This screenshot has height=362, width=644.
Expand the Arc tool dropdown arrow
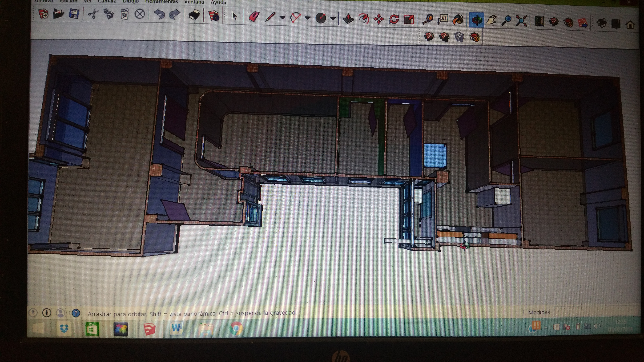308,18
